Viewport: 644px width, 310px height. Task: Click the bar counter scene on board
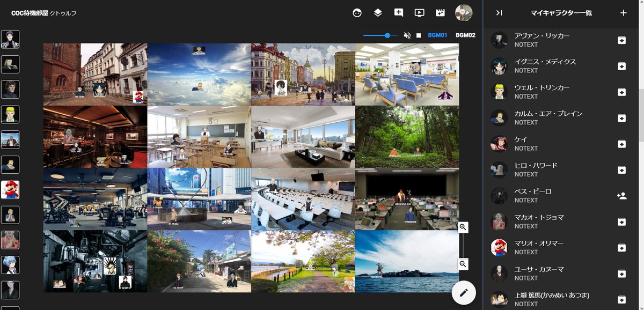(x=96, y=137)
